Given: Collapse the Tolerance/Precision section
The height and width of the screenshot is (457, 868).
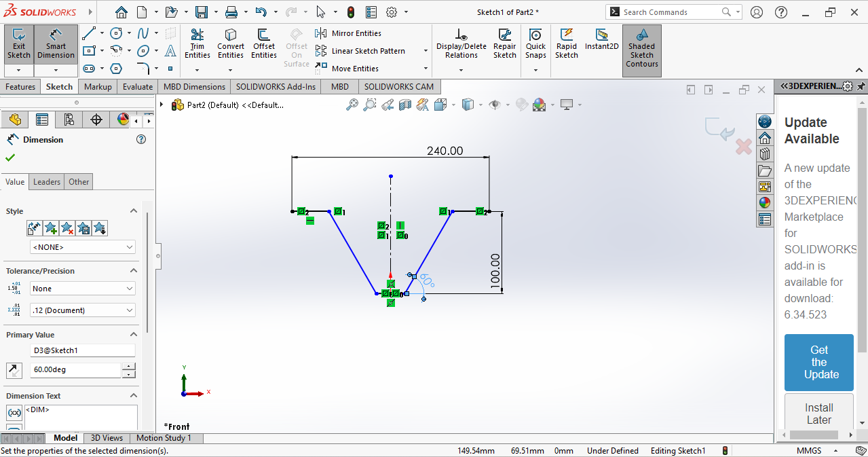Looking at the screenshot, I should pos(134,271).
